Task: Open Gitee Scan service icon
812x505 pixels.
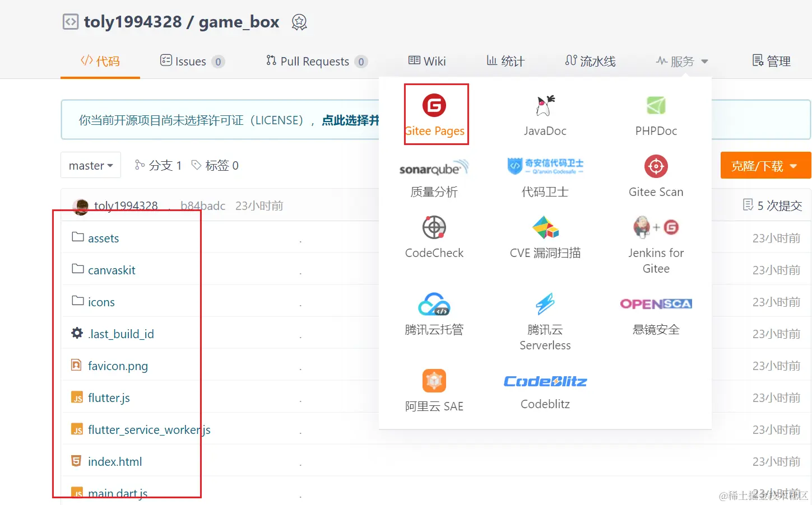Action: click(656, 166)
